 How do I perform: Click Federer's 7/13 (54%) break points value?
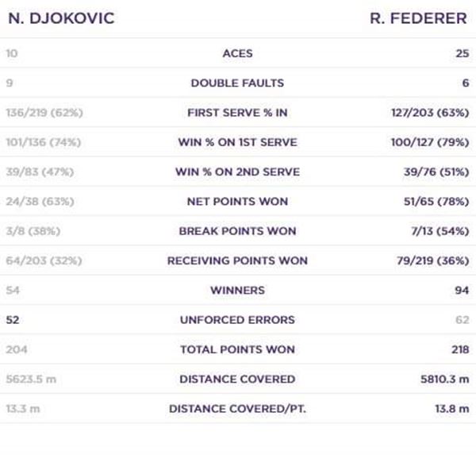point(436,231)
